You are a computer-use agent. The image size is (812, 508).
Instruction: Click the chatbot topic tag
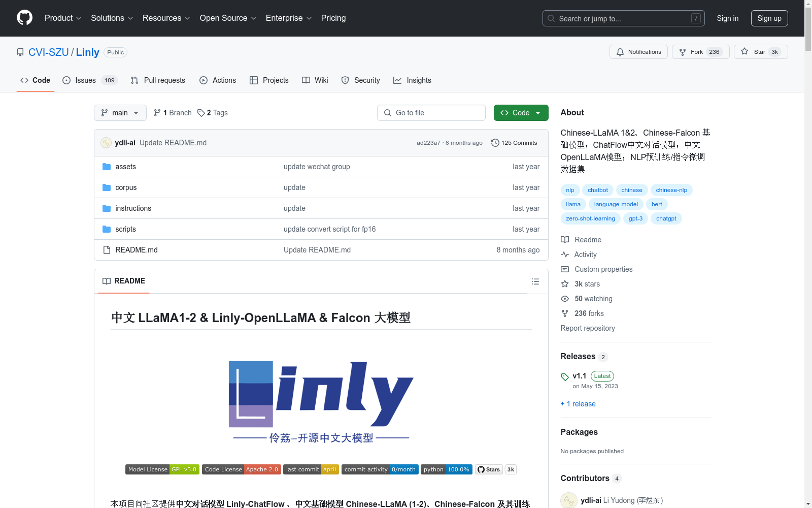click(x=598, y=190)
